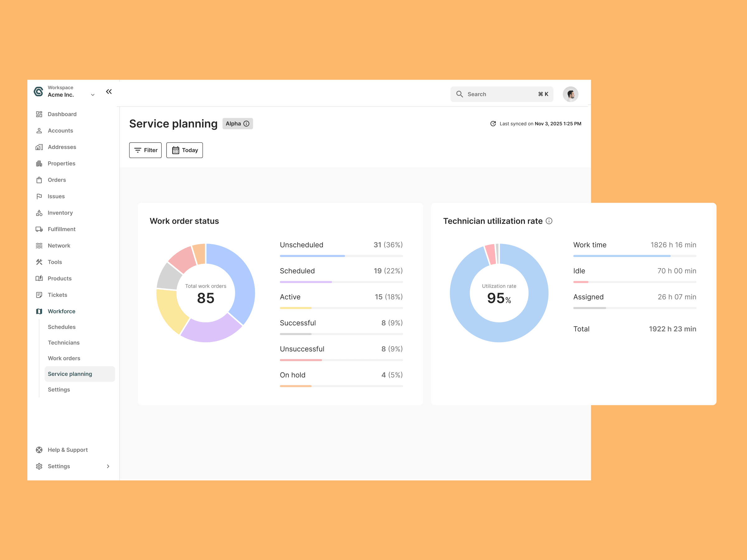Go to Technicians submenu item
Viewport: 747px width, 560px height.
click(x=63, y=343)
